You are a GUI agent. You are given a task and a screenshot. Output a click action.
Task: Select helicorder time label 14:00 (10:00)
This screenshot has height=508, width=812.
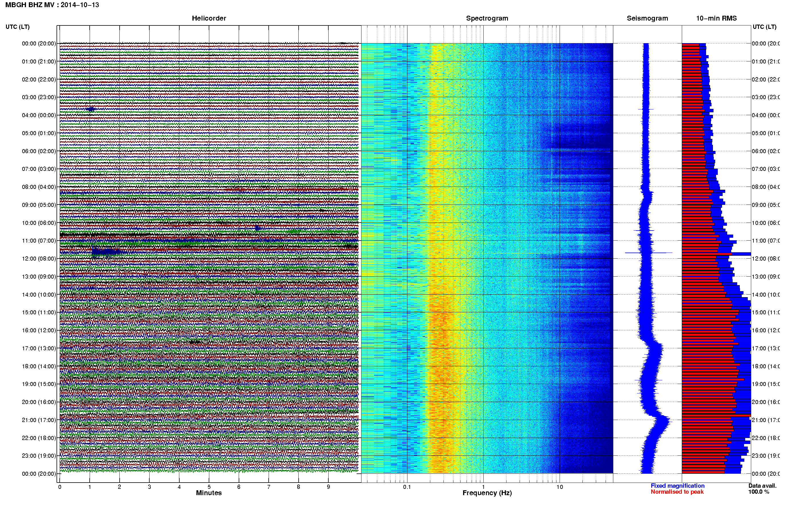tap(39, 295)
